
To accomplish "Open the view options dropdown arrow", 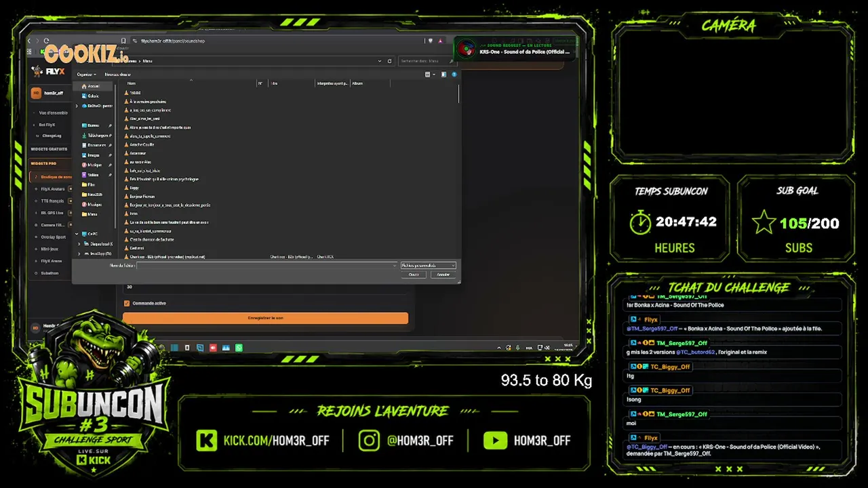I will (433, 75).
